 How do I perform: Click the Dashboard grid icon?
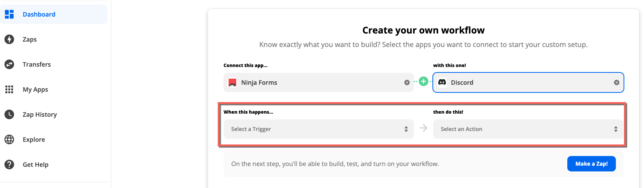coord(9,14)
